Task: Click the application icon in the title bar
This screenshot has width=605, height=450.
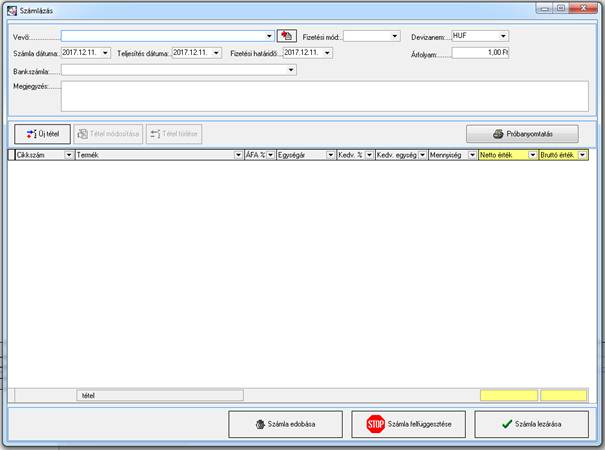Action: point(10,8)
